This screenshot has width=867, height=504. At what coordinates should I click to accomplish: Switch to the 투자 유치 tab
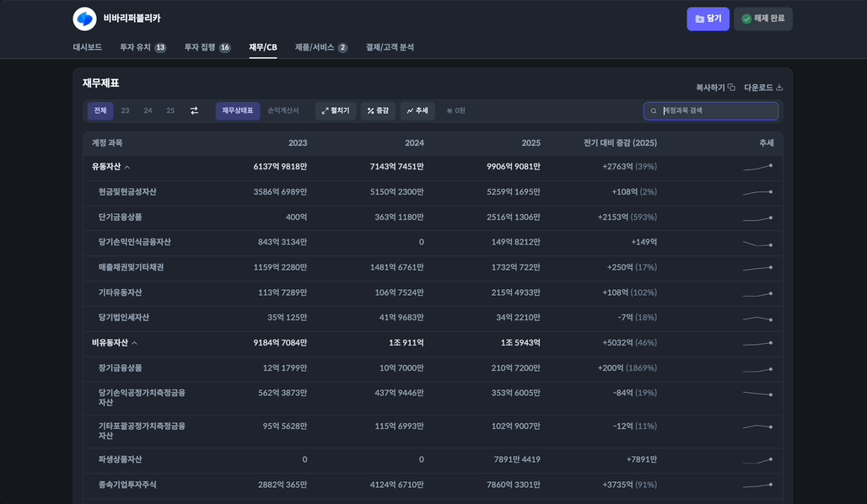(143, 47)
